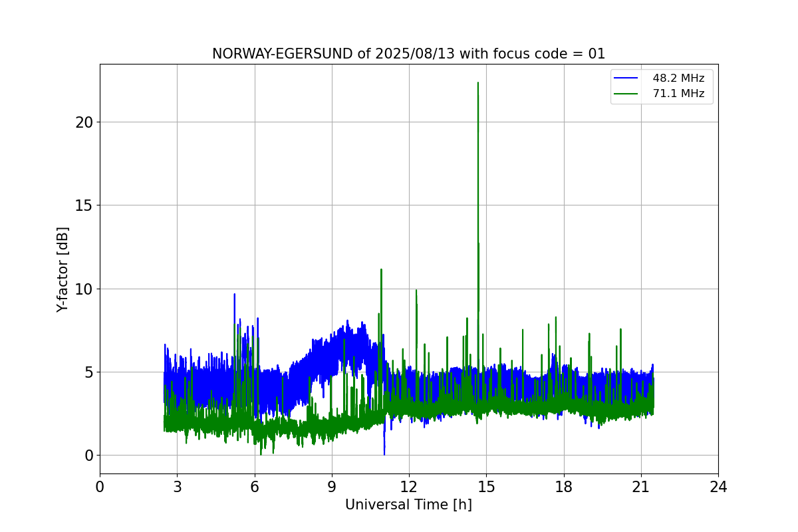Click x-axis tick label 6

coord(254,487)
